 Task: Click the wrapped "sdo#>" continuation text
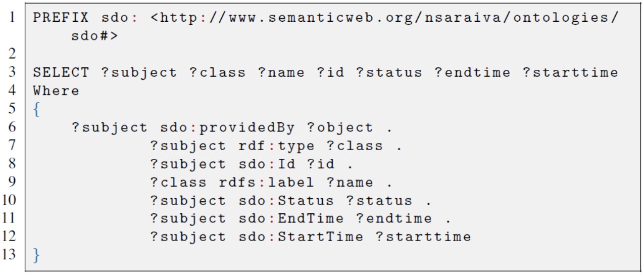[94, 36]
